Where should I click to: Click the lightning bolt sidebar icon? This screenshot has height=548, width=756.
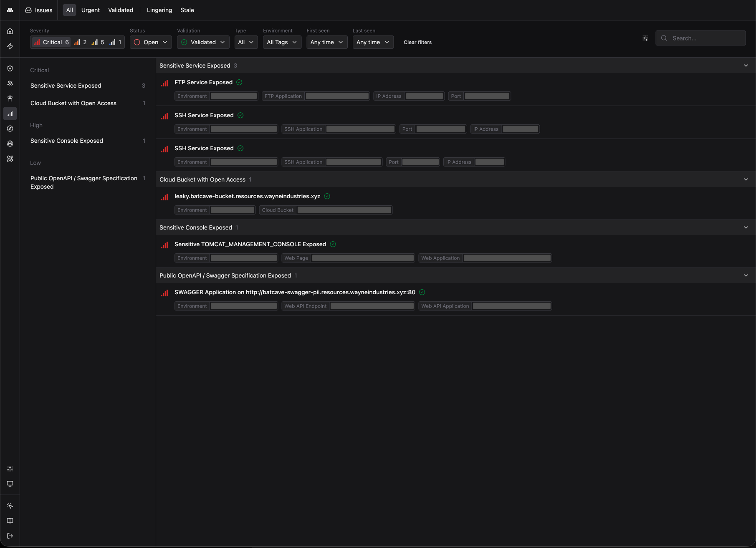[x=10, y=46]
